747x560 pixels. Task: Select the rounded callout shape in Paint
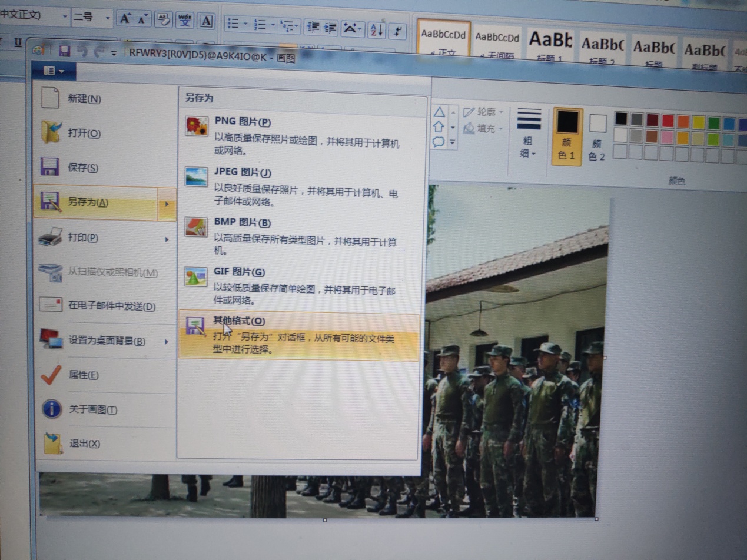tap(439, 141)
